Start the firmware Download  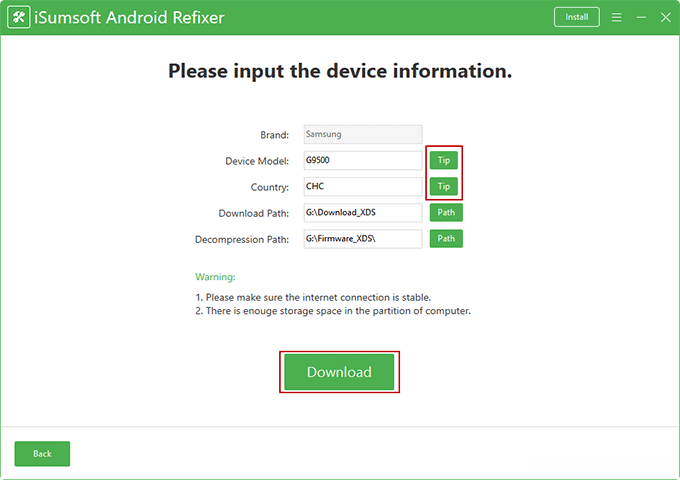[339, 372]
